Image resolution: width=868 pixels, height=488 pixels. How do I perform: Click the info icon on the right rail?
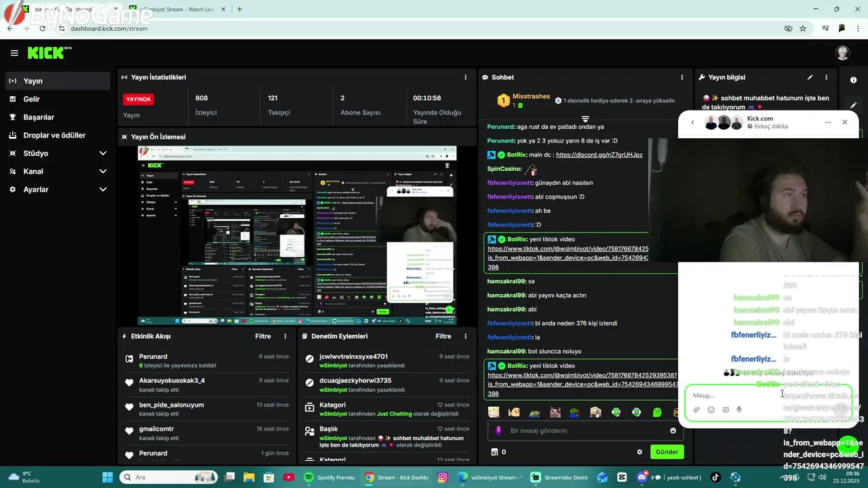853,80
